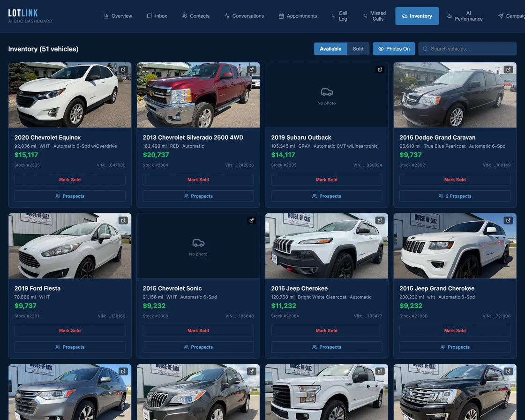
Task: Mark the 2016 Dodge Grand Caravan sold
Action: (455, 180)
